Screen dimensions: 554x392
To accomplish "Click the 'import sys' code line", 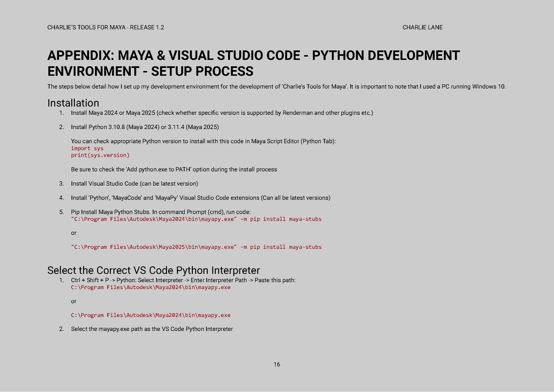I will pos(87,148).
